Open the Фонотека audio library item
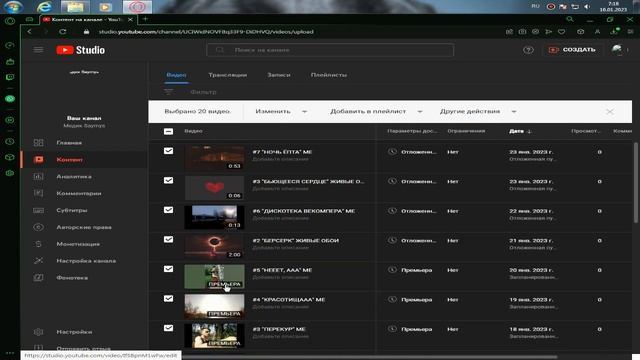 [84, 278]
